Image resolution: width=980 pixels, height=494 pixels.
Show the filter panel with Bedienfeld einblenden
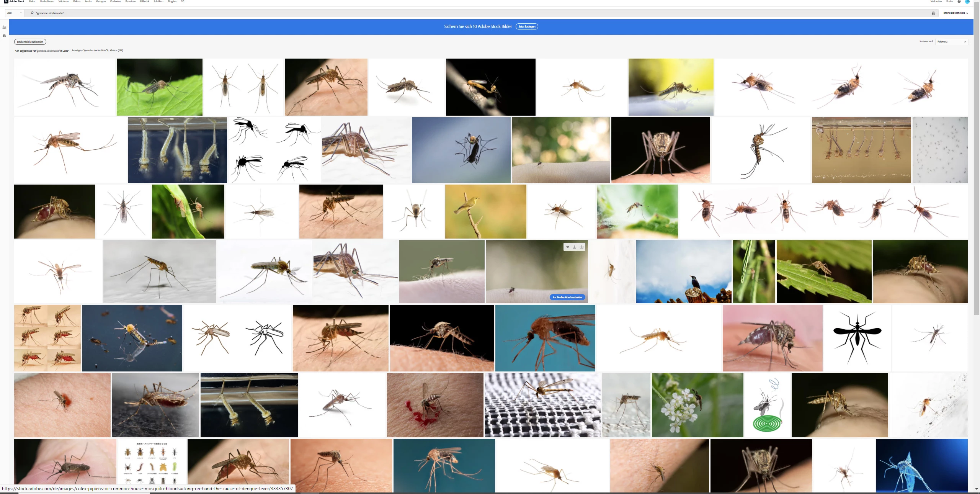coord(30,42)
